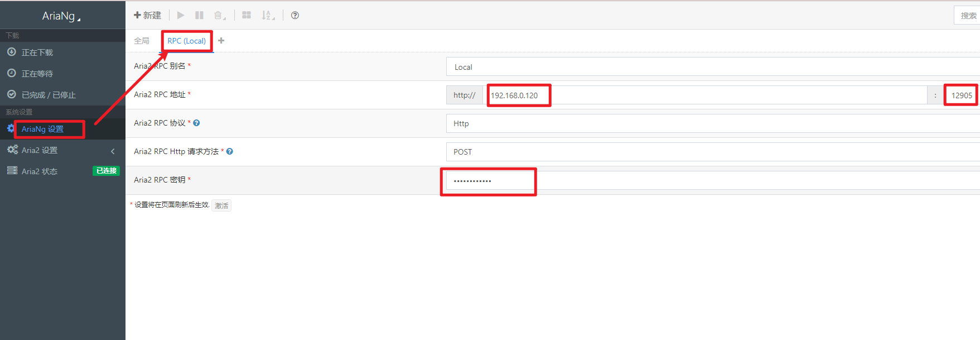The height and width of the screenshot is (340, 980).
Task: Click the http:// protocol prefix label
Action: point(465,95)
